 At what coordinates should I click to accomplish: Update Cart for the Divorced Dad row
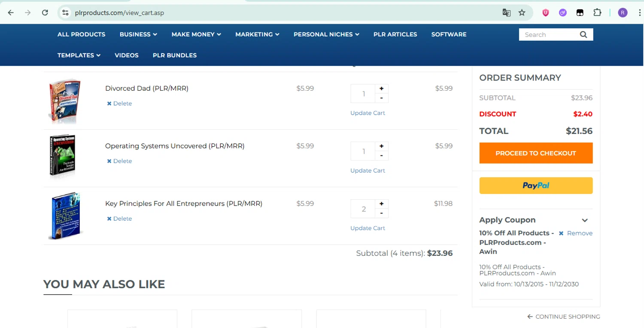point(368,113)
